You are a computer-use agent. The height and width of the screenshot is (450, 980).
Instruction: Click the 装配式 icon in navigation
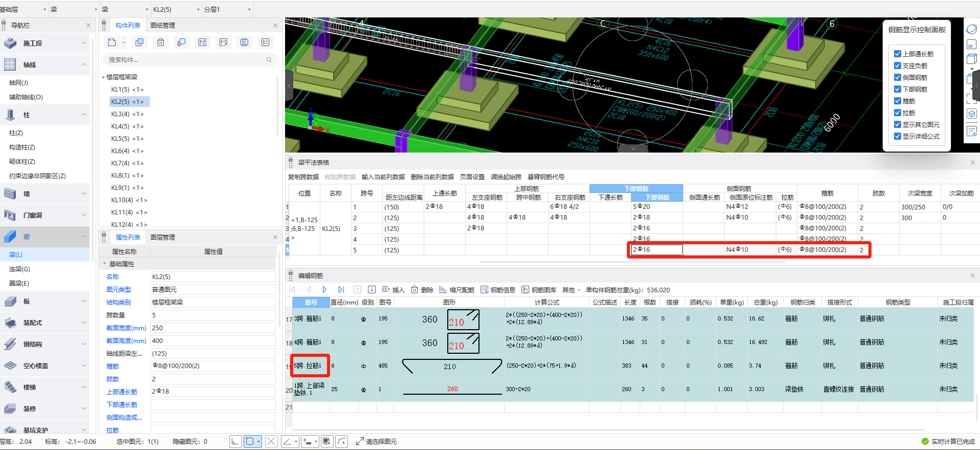click(10, 323)
